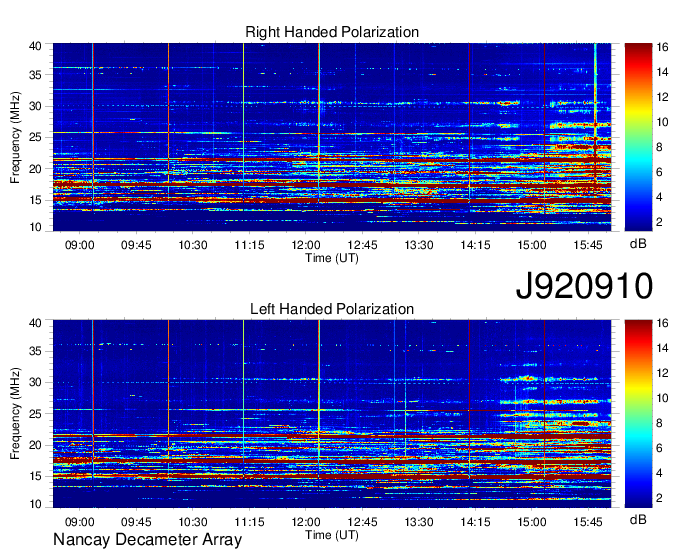Click the 11:15 time tick of Right Handed plot

coord(249,245)
